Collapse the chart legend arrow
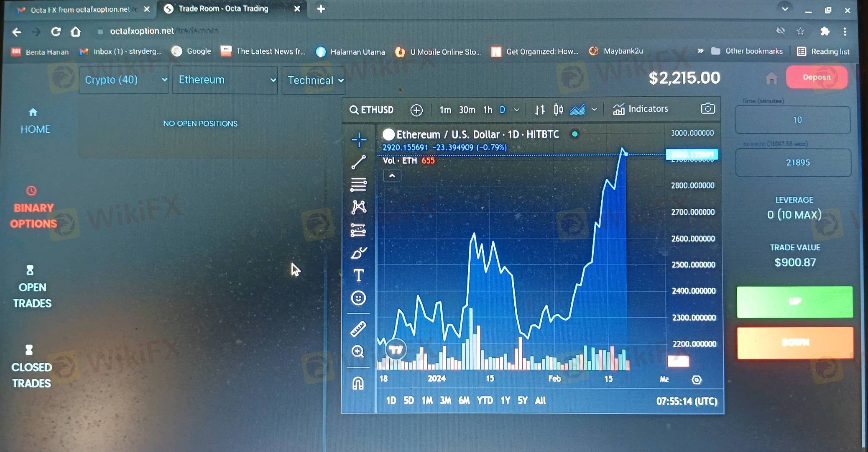Image resolution: width=868 pixels, height=452 pixels. [x=392, y=176]
